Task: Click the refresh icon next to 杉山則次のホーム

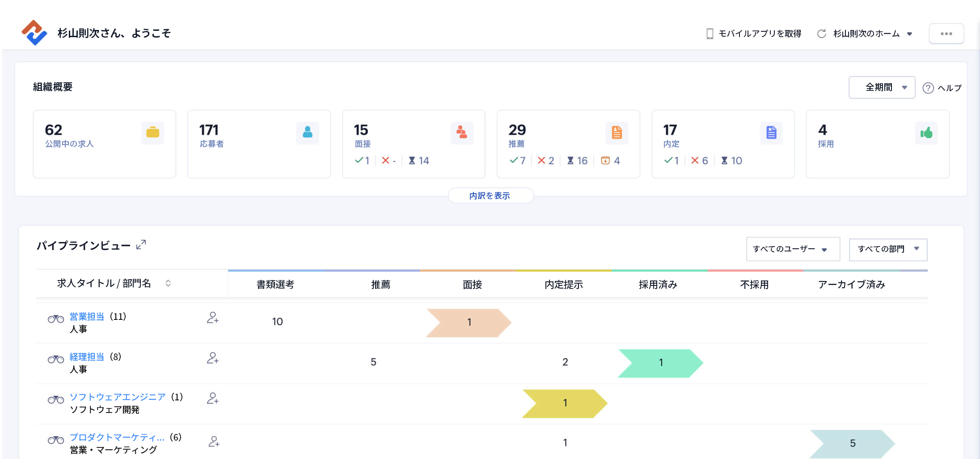Action: coord(822,33)
